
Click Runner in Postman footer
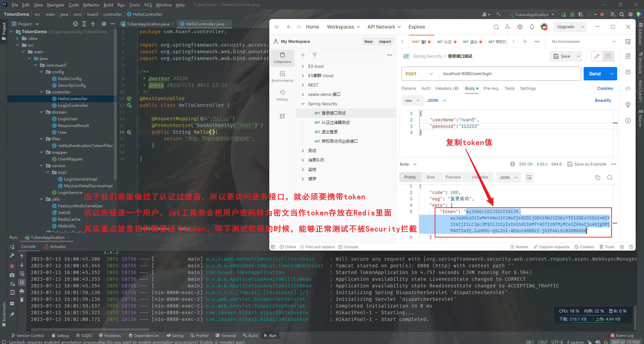coord(520,247)
